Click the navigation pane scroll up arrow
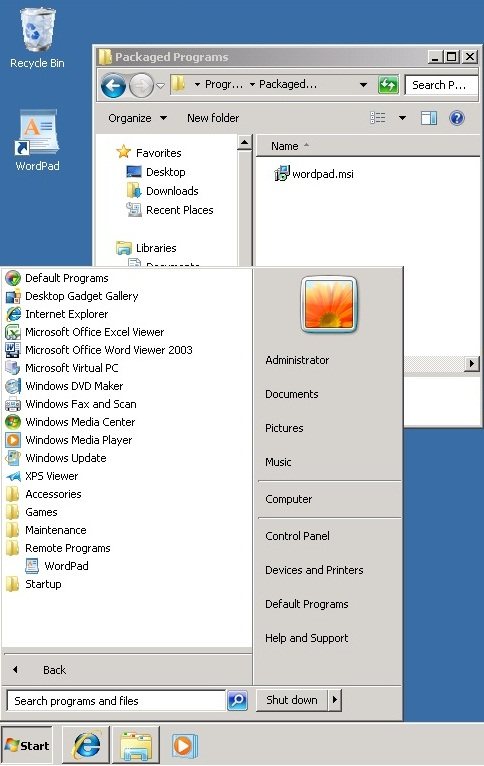484x766 pixels. point(244,143)
